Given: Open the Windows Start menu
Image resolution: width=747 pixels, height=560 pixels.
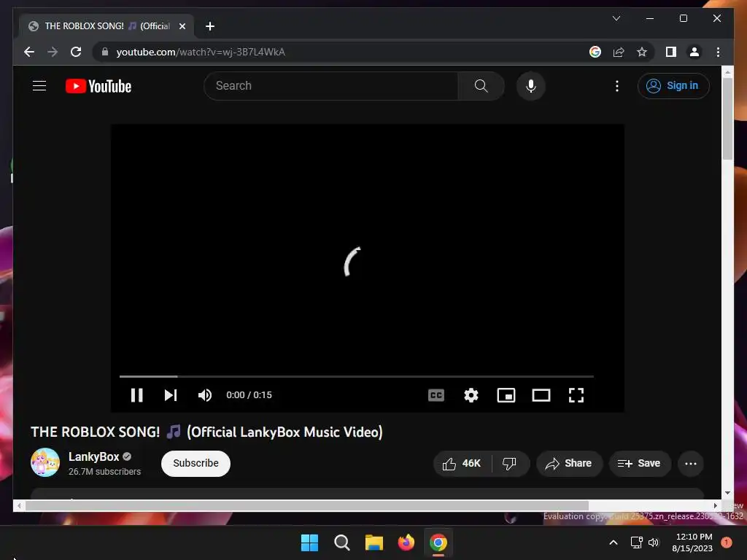Looking at the screenshot, I should [309, 542].
